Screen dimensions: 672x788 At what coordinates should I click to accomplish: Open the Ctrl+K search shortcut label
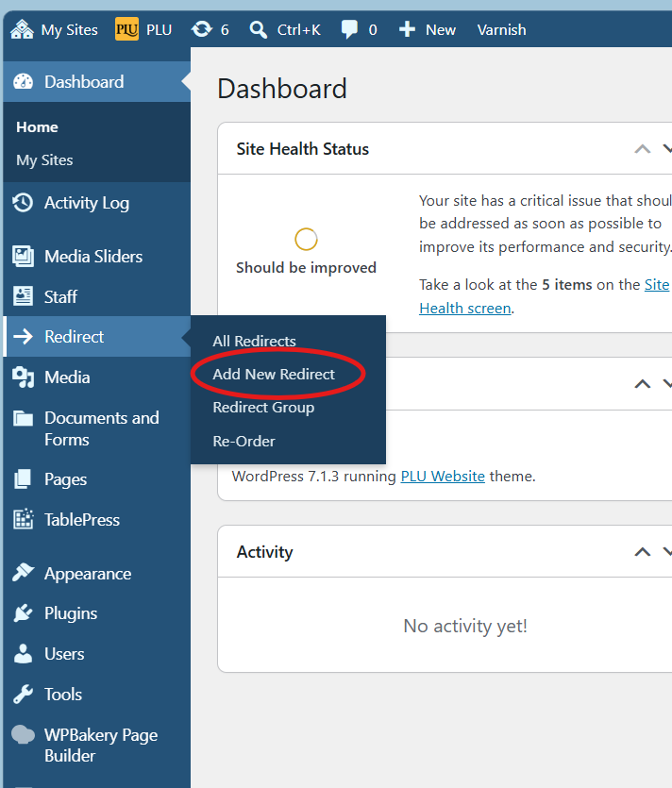coord(299,29)
